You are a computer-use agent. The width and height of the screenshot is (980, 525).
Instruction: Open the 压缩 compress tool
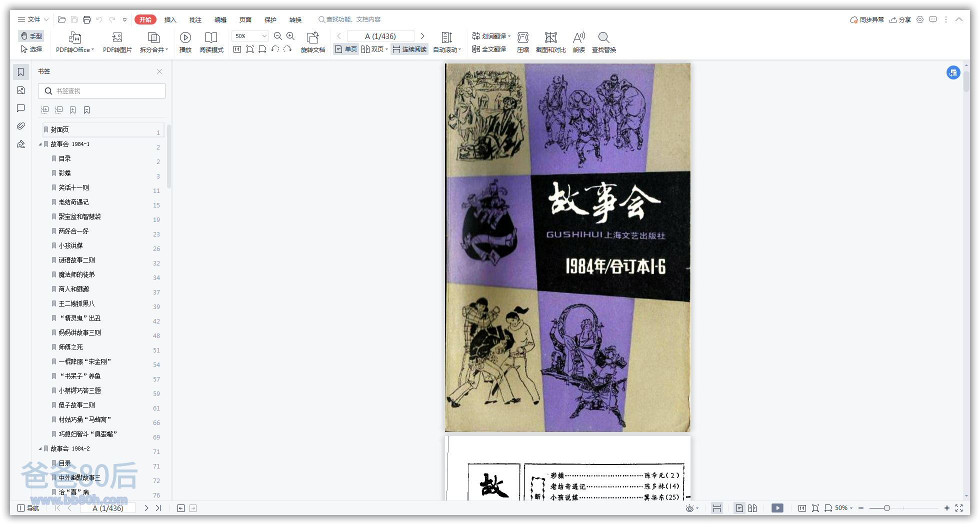(523, 42)
